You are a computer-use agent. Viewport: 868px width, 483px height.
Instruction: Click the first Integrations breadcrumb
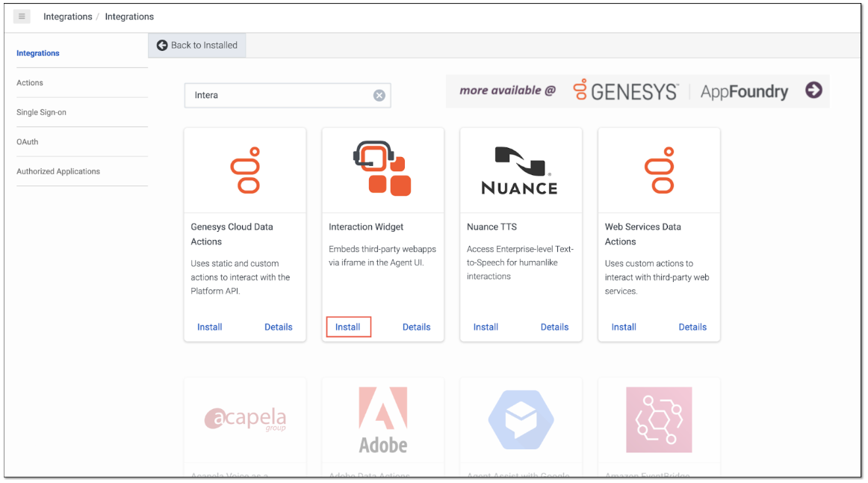[67, 16]
